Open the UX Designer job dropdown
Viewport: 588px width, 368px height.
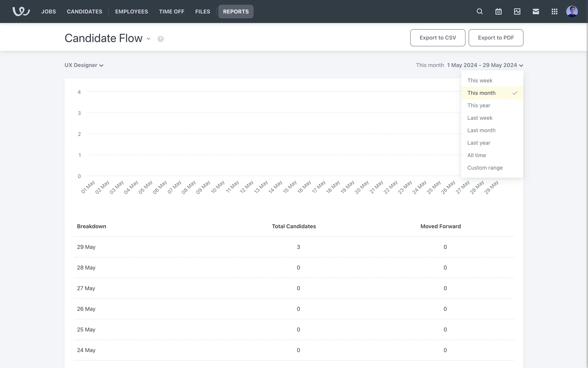tap(84, 65)
